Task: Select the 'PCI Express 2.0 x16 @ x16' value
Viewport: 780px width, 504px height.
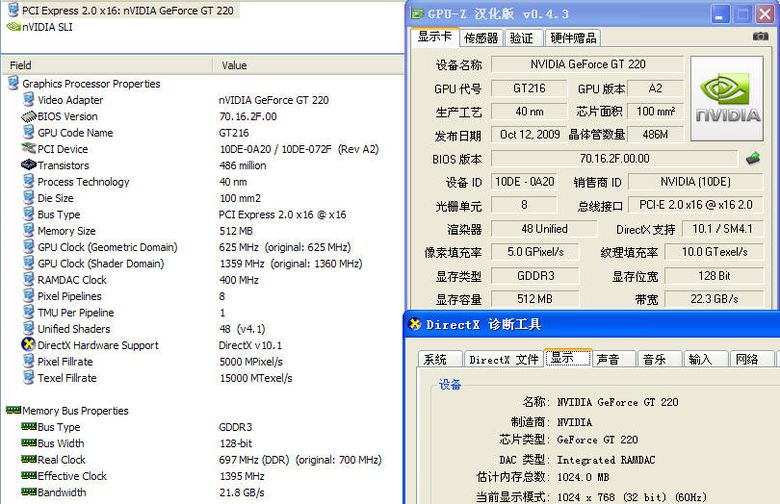Action: [x=282, y=214]
